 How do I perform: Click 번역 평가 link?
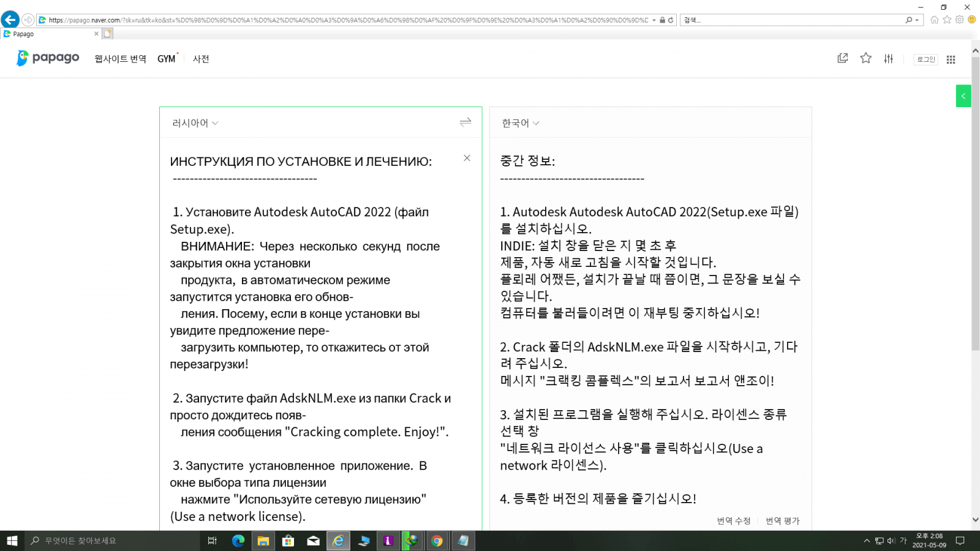[783, 521]
